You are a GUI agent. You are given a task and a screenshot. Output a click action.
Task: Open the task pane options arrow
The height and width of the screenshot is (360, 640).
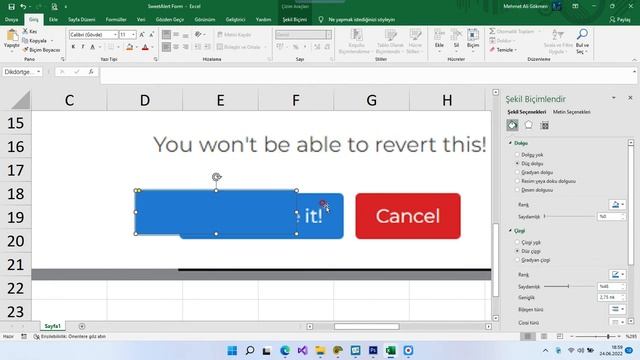[x=613, y=98]
